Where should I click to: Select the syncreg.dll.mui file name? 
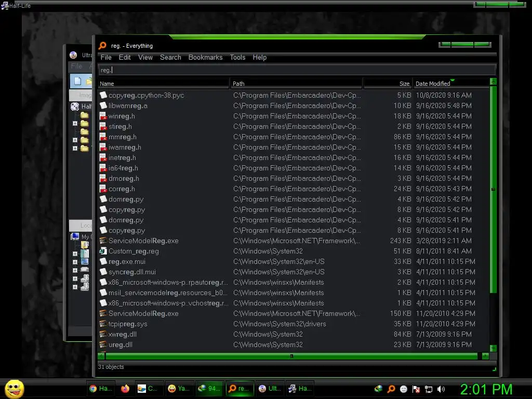(x=132, y=272)
